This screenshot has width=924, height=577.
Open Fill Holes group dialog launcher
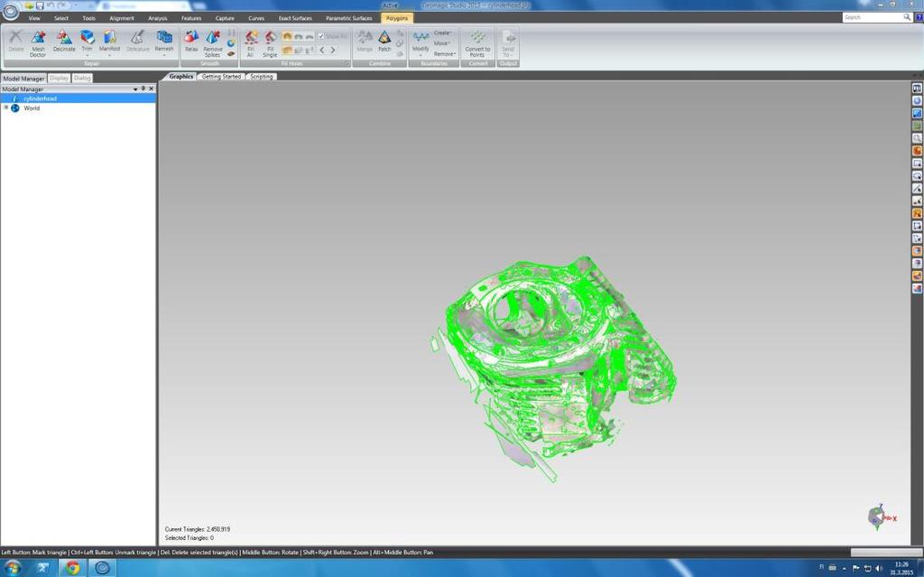(x=347, y=64)
